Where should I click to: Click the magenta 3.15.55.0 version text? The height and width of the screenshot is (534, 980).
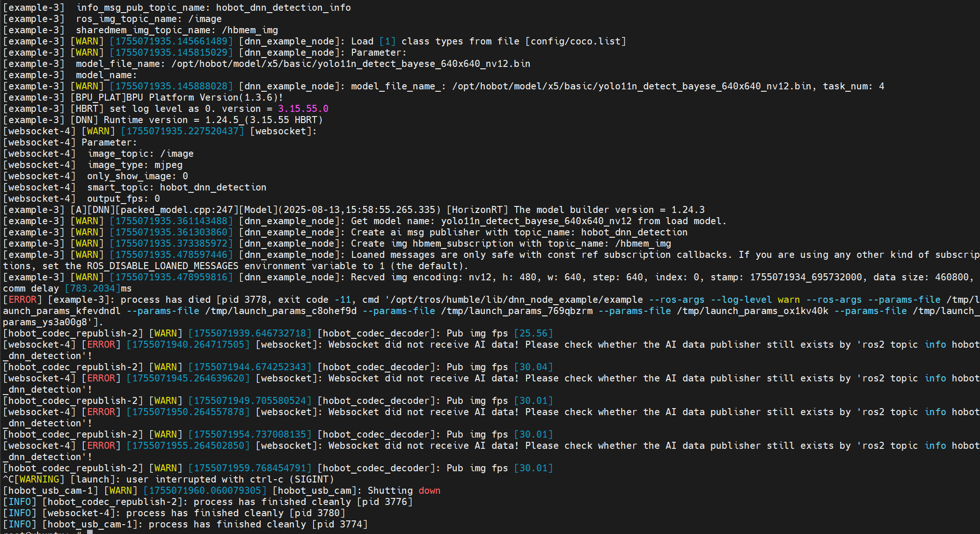click(x=303, y=109)
